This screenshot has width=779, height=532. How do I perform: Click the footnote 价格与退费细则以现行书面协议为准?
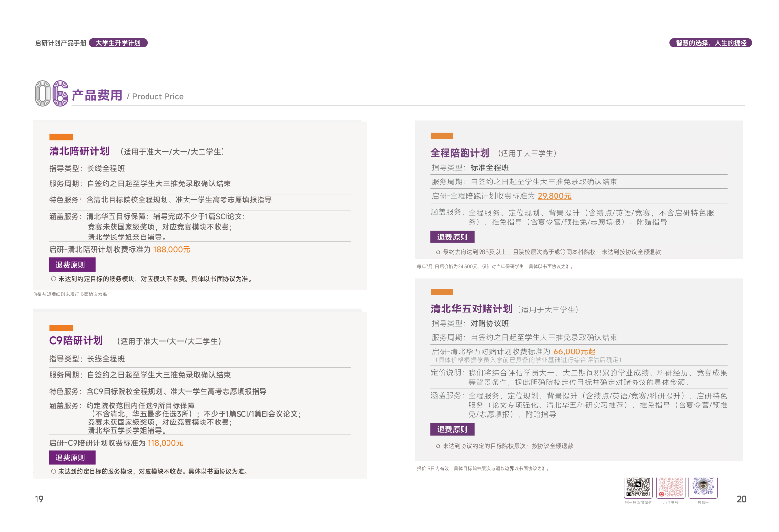[72, 294]
